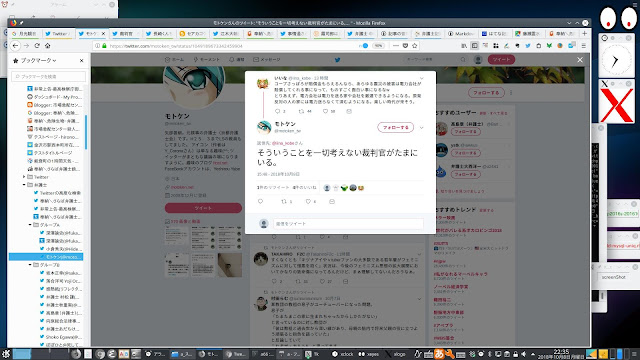640x360 pixels.
Task: Close the active モトケン tab
Action: pyautogui.click(x=103, y=33)
